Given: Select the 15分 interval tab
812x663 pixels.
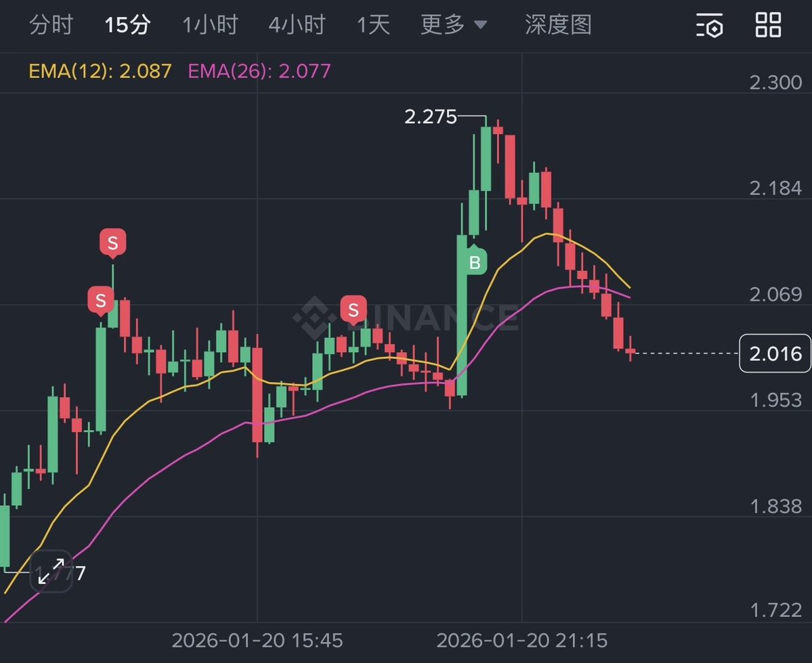Looking at the screenshot, I should (127, 25).
